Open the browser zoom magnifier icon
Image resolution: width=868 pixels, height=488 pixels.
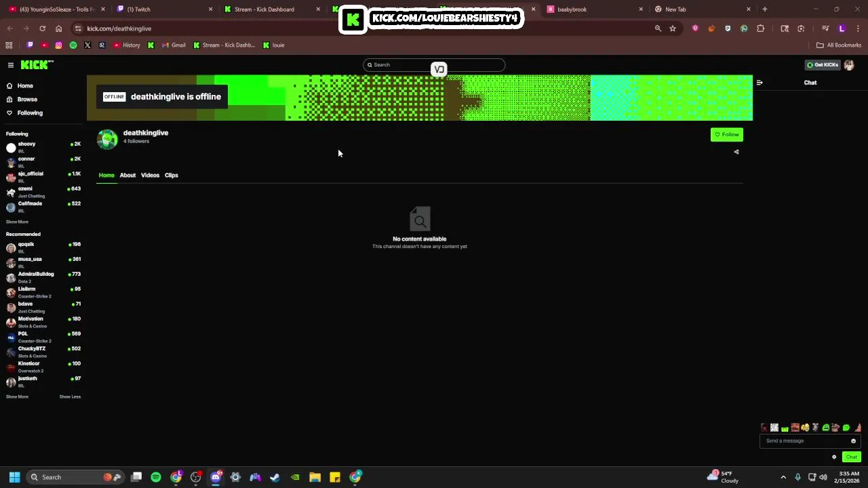tap(657, 28)
